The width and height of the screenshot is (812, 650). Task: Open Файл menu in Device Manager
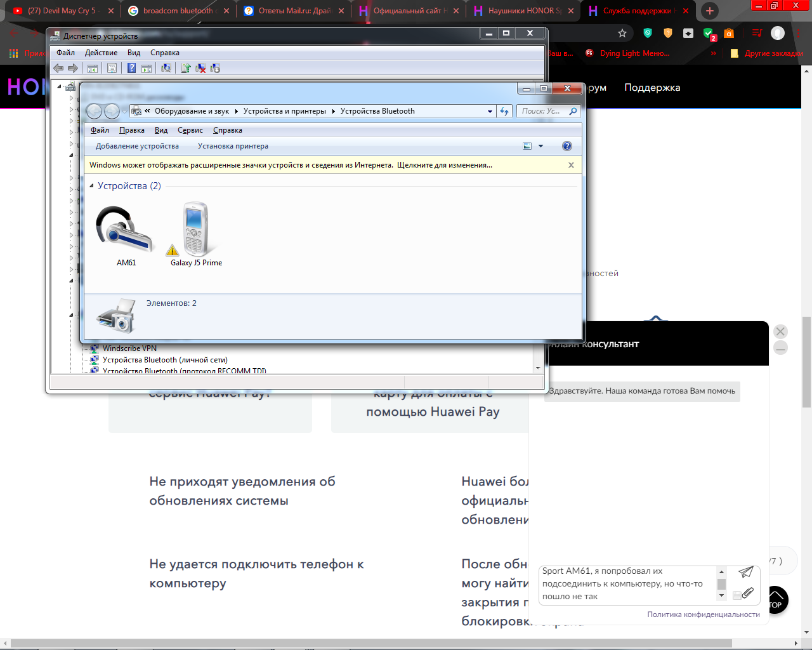[65, 53]
